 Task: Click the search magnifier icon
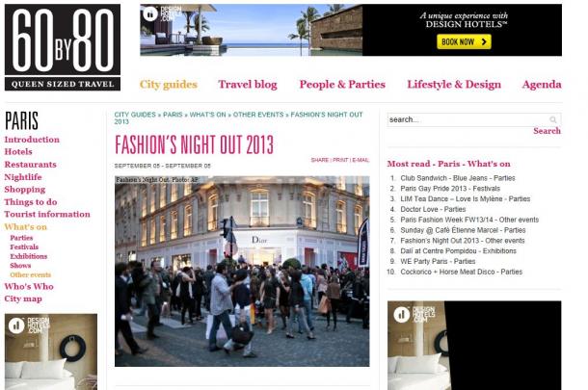pos(552,119)
